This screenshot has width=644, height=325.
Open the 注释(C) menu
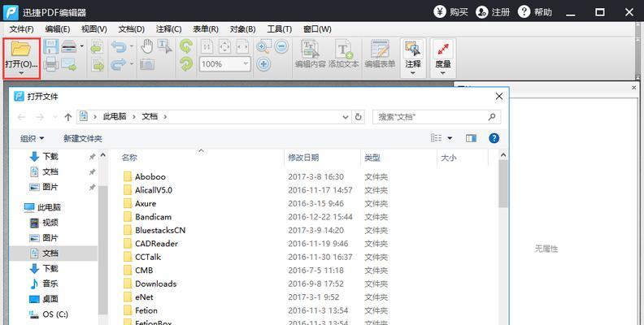click(169, 29)
